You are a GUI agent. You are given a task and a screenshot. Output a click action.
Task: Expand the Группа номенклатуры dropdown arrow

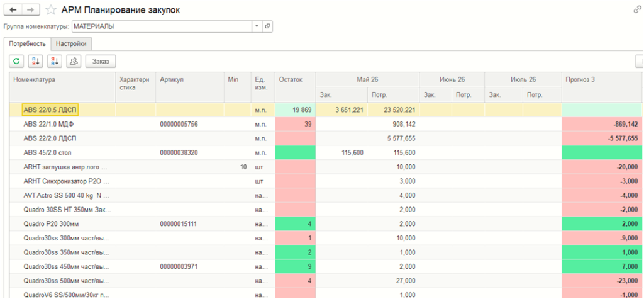click(x=257, y=26)
